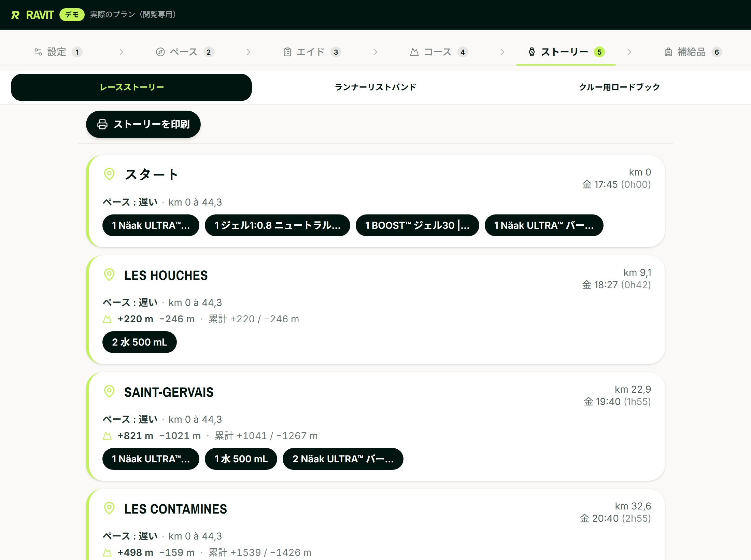Image resolution: width=751 pixels, height=560 pixels.
Task: Click the printer icon in print button
Action: tap(102, 124)
